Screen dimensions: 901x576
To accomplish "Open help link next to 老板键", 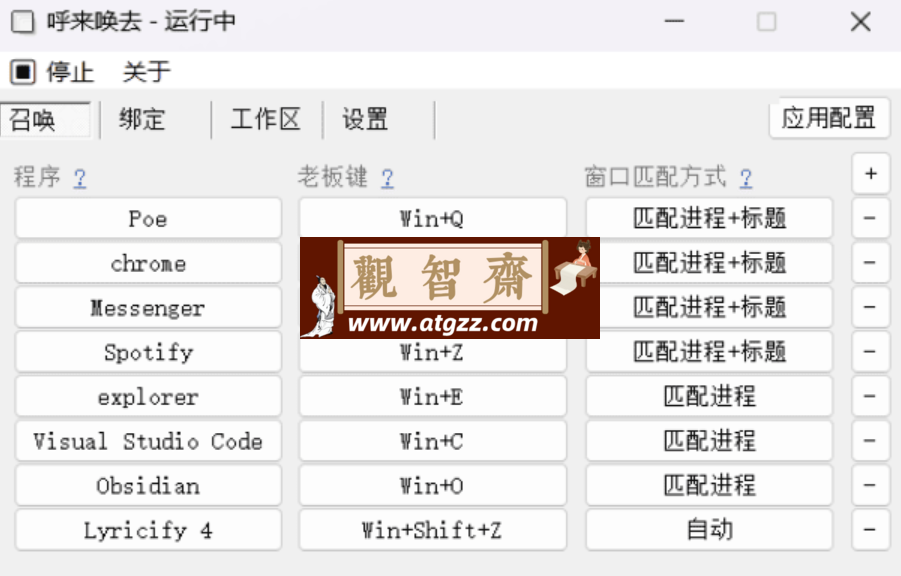I will pos(387,178).
